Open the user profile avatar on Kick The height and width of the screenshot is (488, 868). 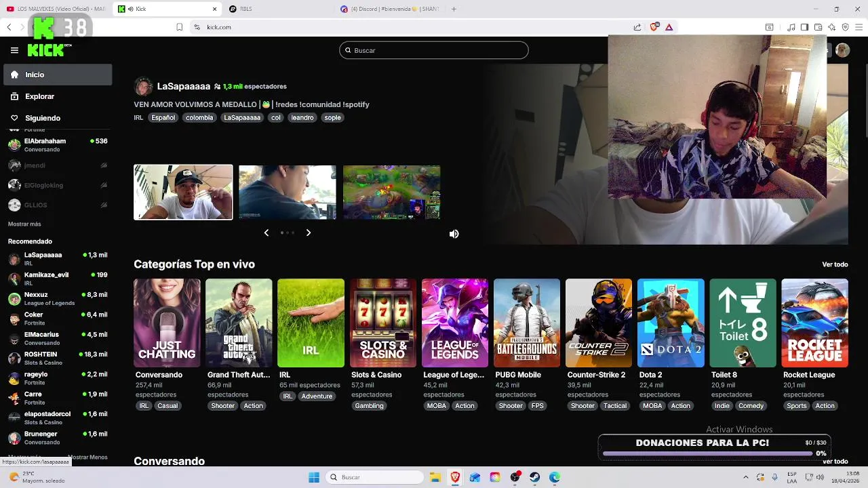842,50
